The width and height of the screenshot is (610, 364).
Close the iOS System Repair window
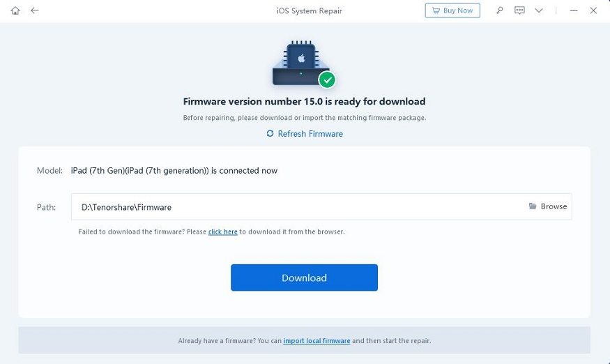coord(593,10)
